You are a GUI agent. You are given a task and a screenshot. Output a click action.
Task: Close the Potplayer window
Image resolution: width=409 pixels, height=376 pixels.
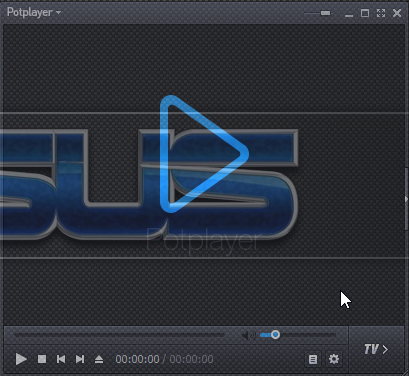[x=397, y=13]
